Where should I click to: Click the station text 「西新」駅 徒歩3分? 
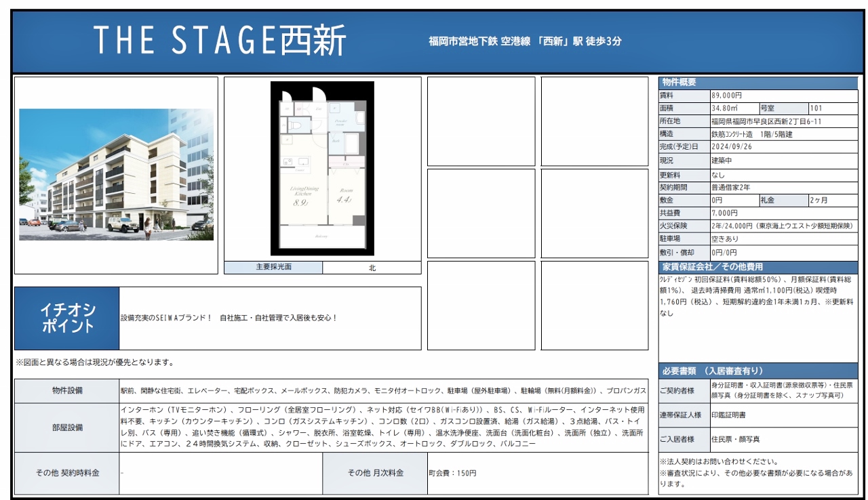pos(580,41)
